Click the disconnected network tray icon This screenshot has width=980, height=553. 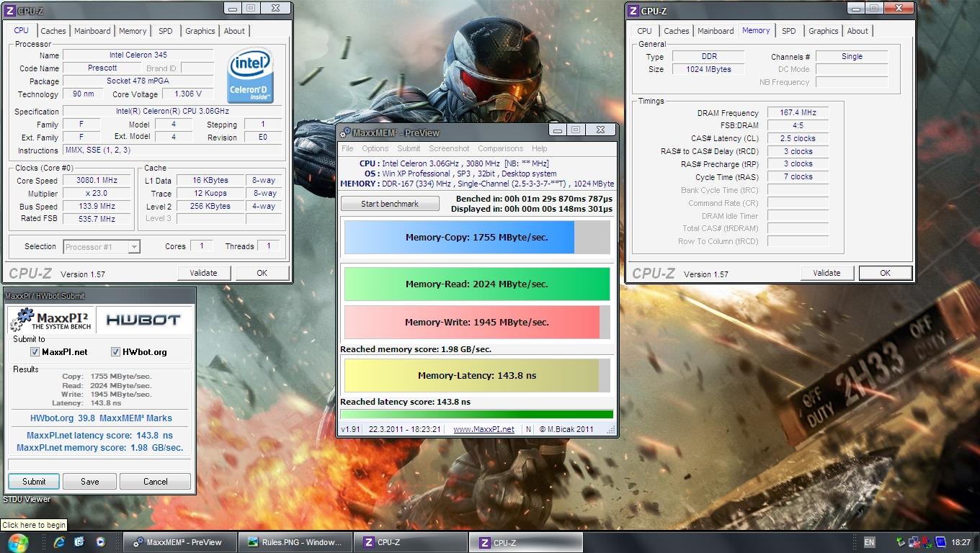pos(914,542)
